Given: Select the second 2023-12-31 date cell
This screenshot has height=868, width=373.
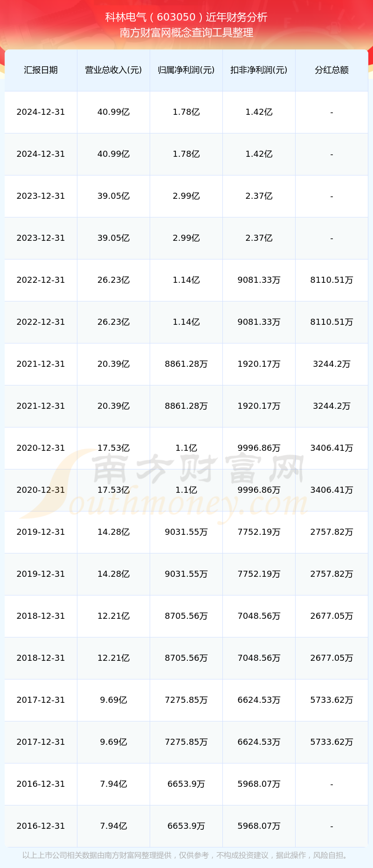Looking at the screenshot, I should click(41, 238).
